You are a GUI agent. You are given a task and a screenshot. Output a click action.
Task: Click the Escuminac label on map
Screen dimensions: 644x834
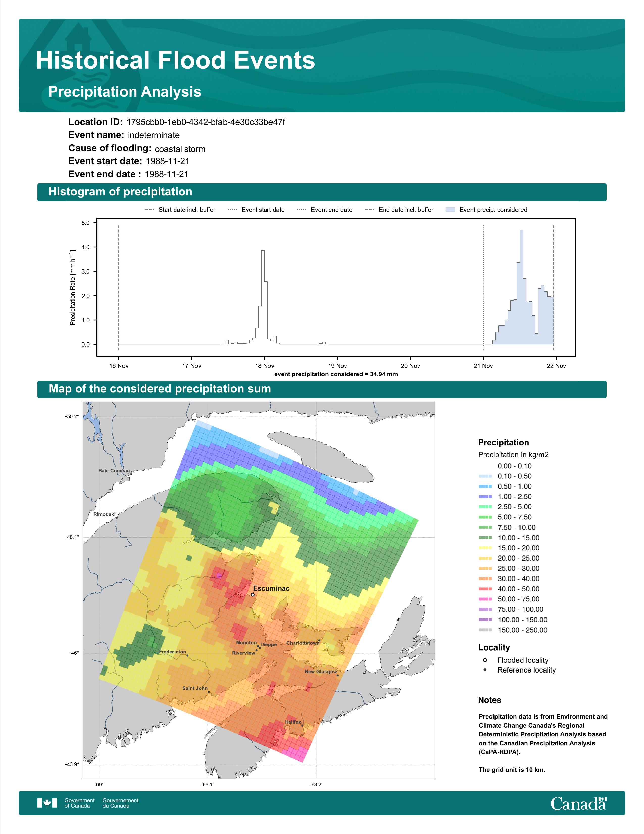coord(271,588)
